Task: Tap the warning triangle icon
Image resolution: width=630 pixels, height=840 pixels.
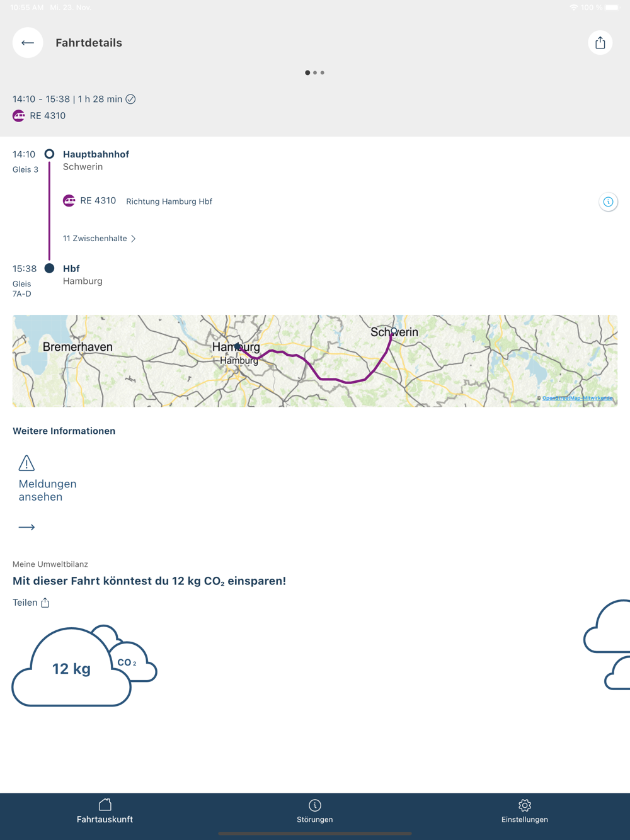Action: pyautogui.click(x=26, y=463)
